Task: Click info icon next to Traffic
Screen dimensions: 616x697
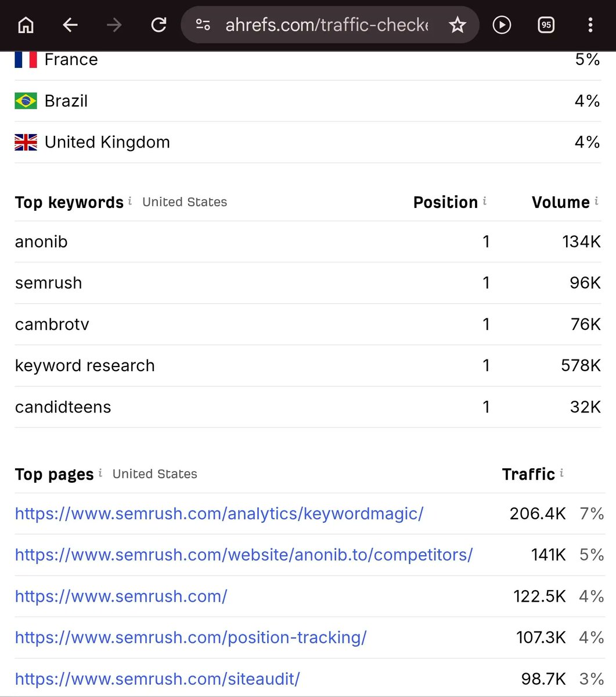Action: coord(561,472)
